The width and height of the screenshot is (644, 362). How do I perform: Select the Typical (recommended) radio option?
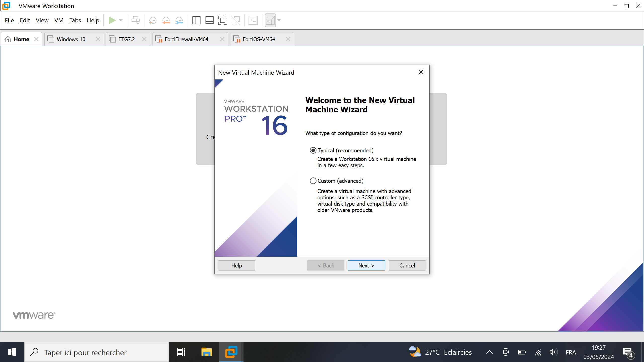(x=313, y=150)
